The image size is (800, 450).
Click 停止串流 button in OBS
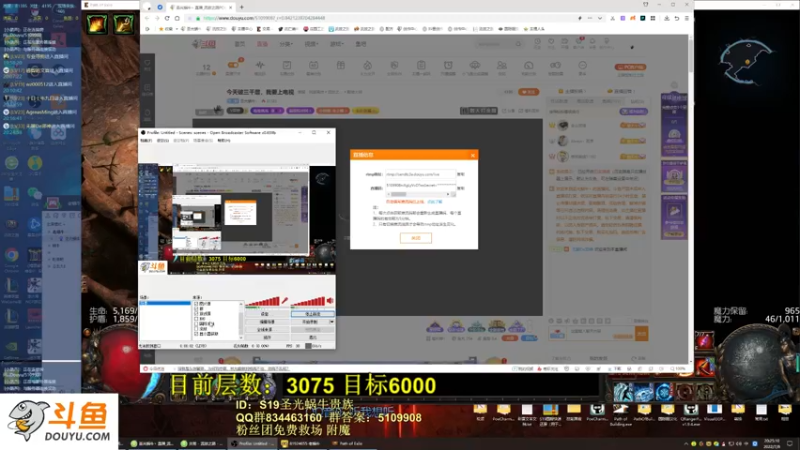[x=312, y=314]
